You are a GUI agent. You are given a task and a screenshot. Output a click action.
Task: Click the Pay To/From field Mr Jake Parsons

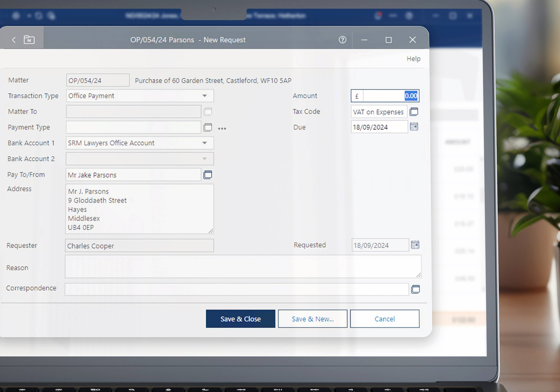point(133,175)
